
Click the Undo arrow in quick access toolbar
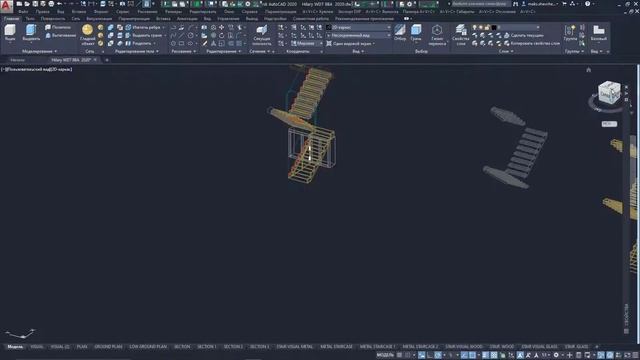[x=60, y=4]
